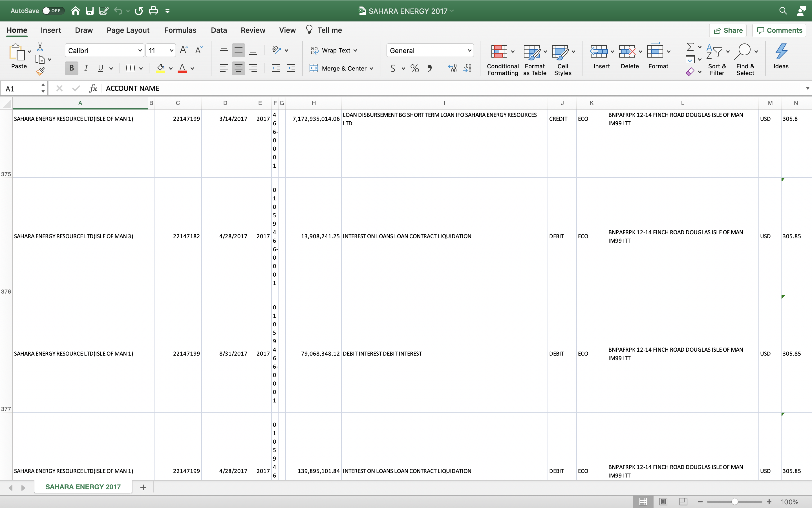The image size is (812, 508).
Task: Open the Customize Quick Access Toolbar dropdown
Action: click(167, 11)
